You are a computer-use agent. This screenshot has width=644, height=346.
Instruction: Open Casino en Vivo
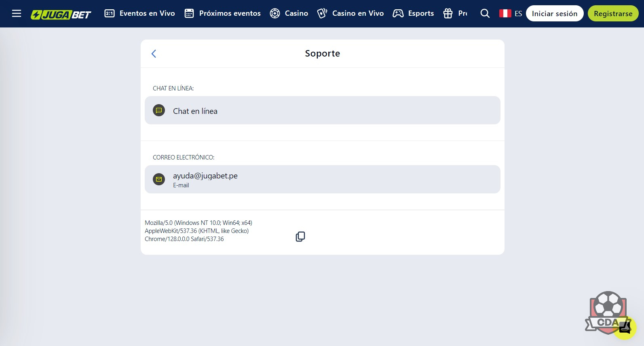coord(350,13)
